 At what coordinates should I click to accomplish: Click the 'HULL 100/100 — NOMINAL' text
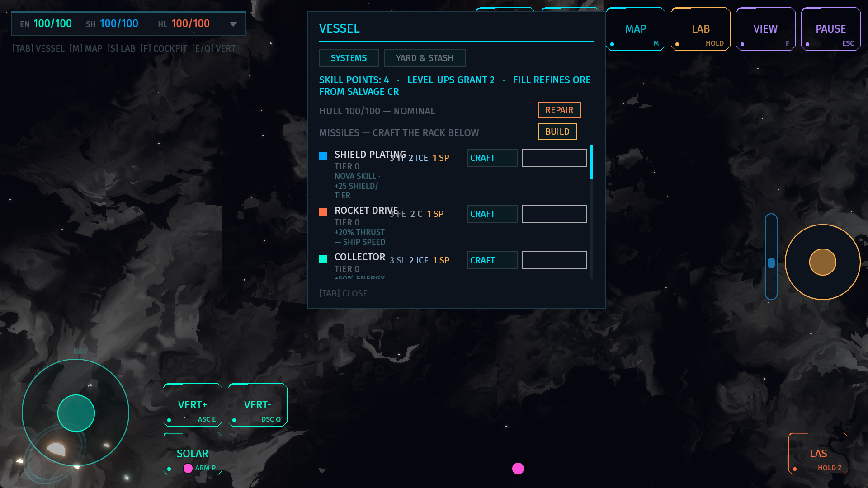(377, 111)
